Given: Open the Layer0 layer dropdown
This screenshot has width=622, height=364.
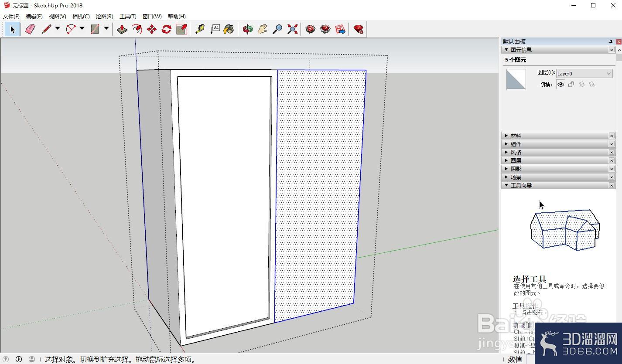Looking at the screenshot, I should click(584, 74).
